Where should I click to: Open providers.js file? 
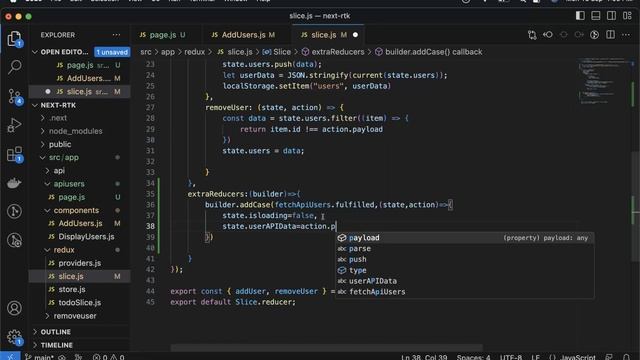(x=80, y=263)
